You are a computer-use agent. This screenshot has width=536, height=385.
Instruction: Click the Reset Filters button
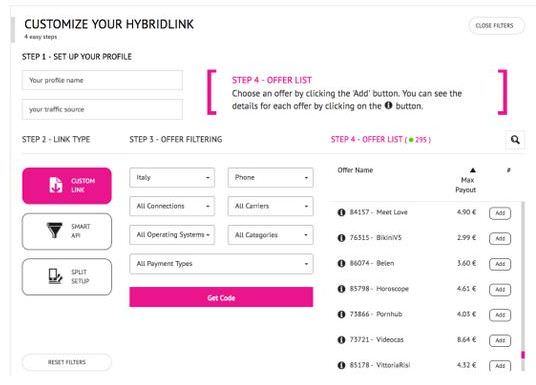coord(67,362)
